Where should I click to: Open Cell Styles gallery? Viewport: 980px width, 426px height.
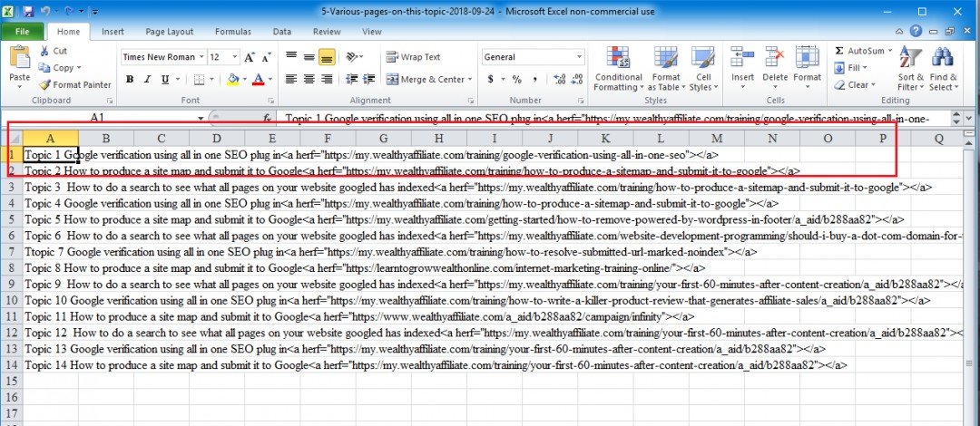pyautogui.click(x=704, y=69)
